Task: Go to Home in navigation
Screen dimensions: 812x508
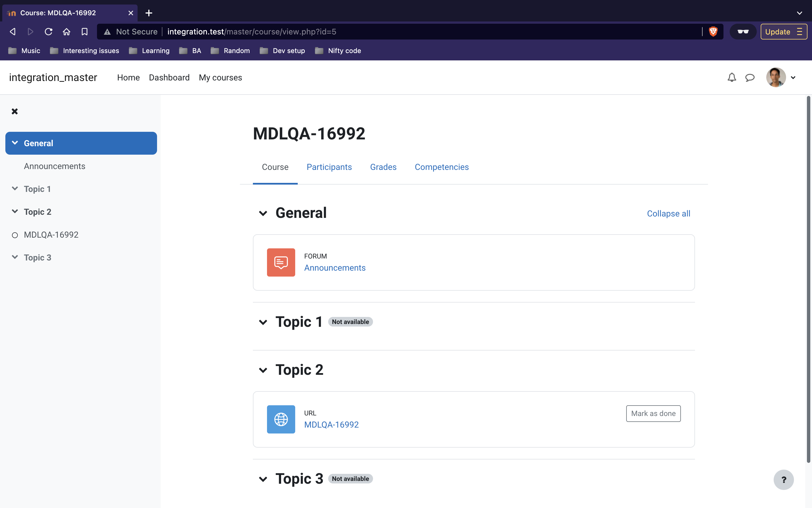Action: [x=128, y=78]
